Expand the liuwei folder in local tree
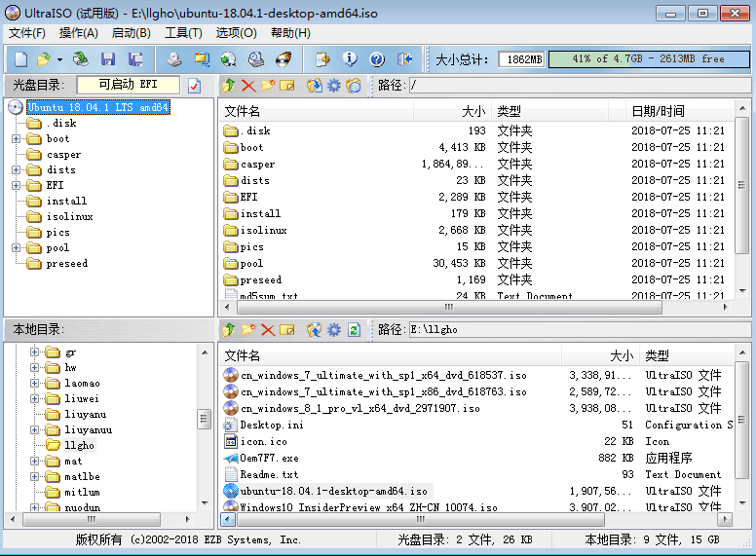The height and width of the screenshot is (556, 756). tap(34, 399)
